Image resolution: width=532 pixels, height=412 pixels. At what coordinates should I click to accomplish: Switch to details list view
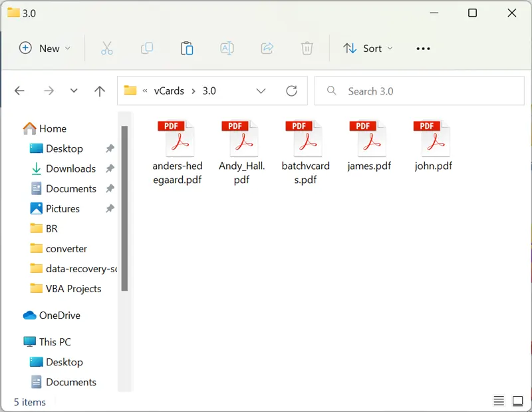(499, 401)
